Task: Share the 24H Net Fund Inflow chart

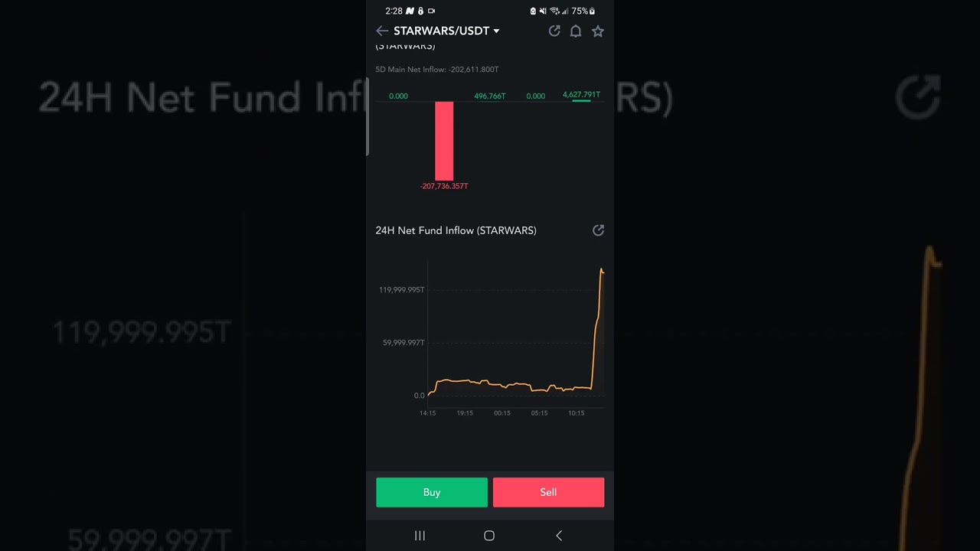Action: tap(598, 230)
